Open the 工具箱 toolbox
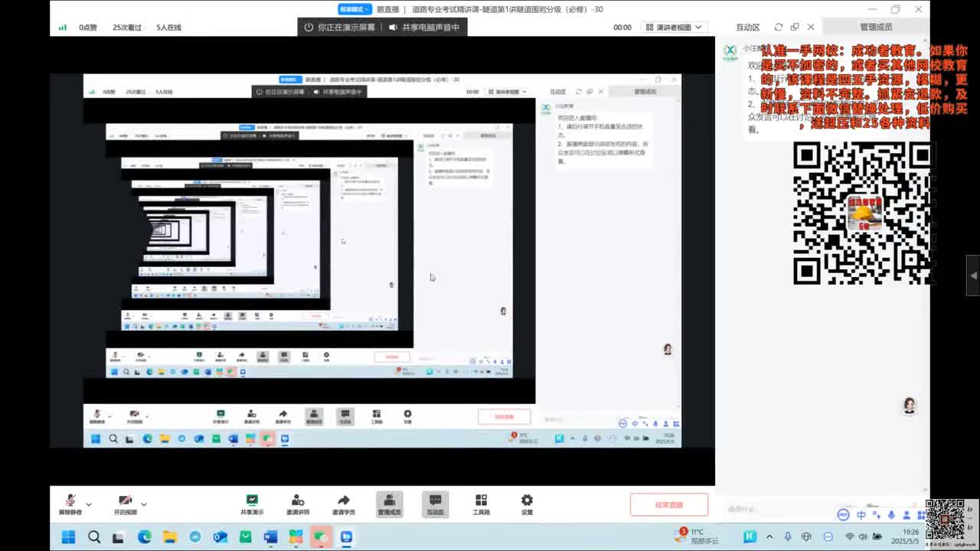 (x=481, y=504)
